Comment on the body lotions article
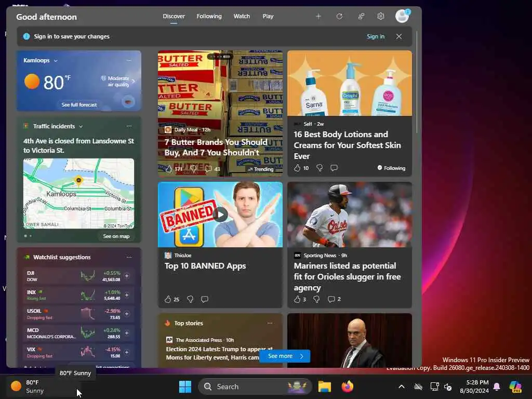Image resolution: width=532 pixels, height=399 pixels. [x=334, y=168]
